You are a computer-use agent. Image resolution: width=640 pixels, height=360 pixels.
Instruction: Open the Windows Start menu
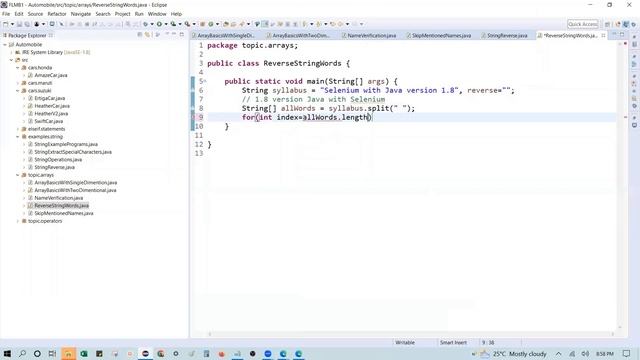tap(7, 353)
